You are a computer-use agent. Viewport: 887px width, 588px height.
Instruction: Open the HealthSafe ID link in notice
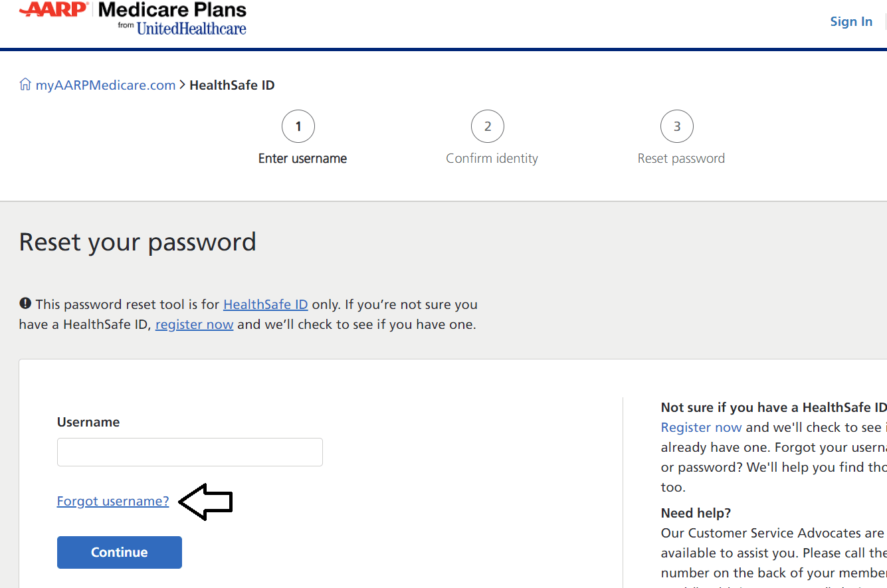point(266,304)
